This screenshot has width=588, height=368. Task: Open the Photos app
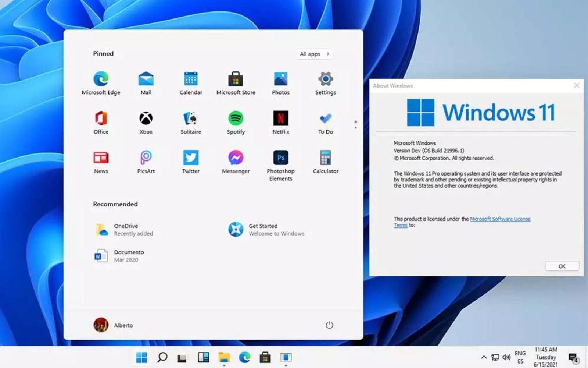pos(281,83)
